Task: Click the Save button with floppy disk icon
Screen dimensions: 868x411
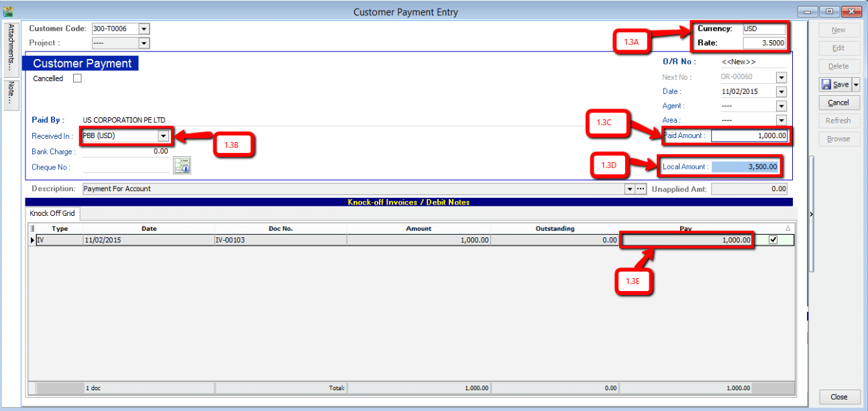Action: pyautogui.click(x=834, y=84)
